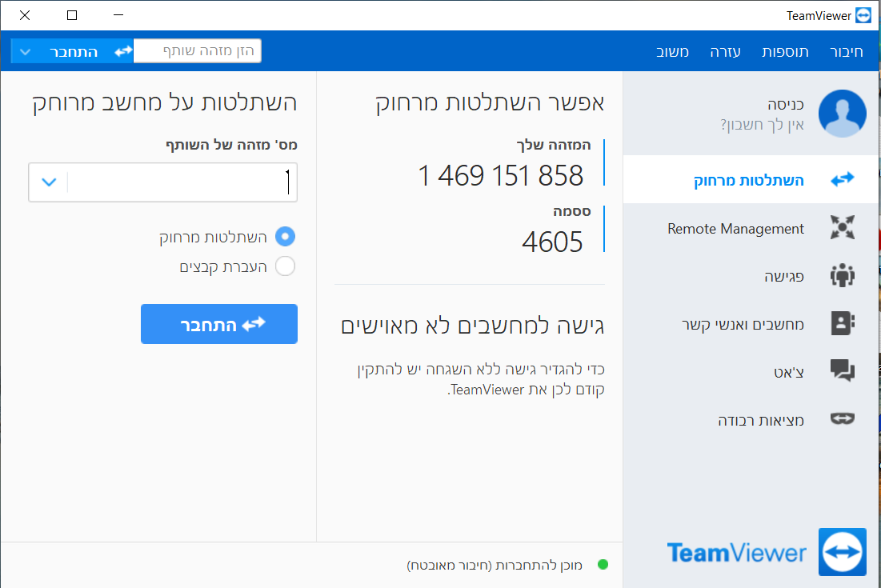
Task: Click the top bar partner ID field
Action: click(x=197, y=51)
